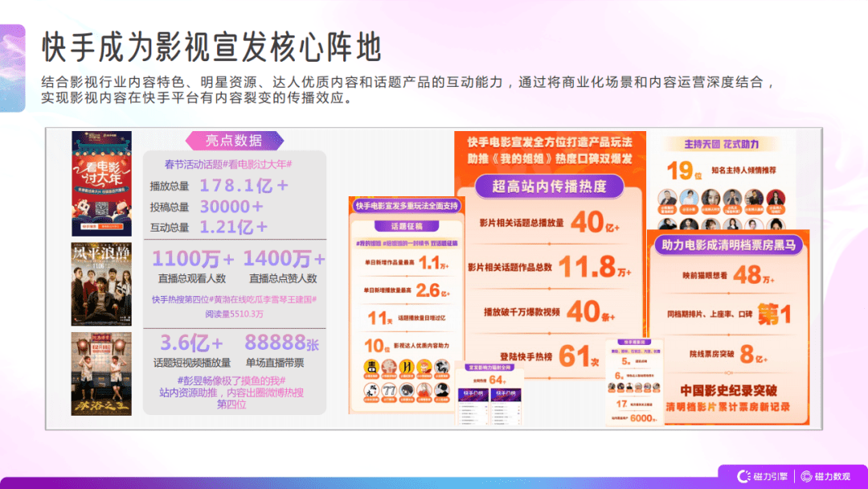The height and width of the screenshot is (489, 868).
Task: Click the 直播总观看人数 caption
Action: click(x=191, y=278)
